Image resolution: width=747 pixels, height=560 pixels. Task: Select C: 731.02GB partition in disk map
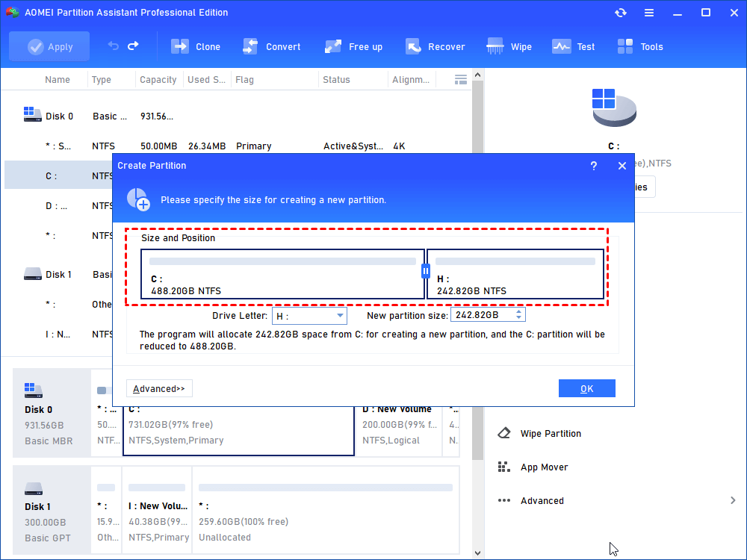click(x=238, y=432)
